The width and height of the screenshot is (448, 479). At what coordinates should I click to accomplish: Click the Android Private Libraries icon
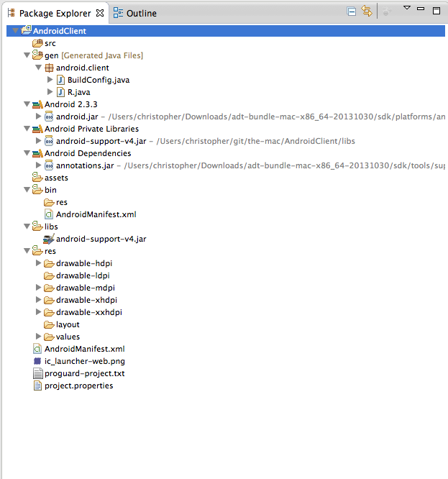pyautogui.click(x=37, y=129)
